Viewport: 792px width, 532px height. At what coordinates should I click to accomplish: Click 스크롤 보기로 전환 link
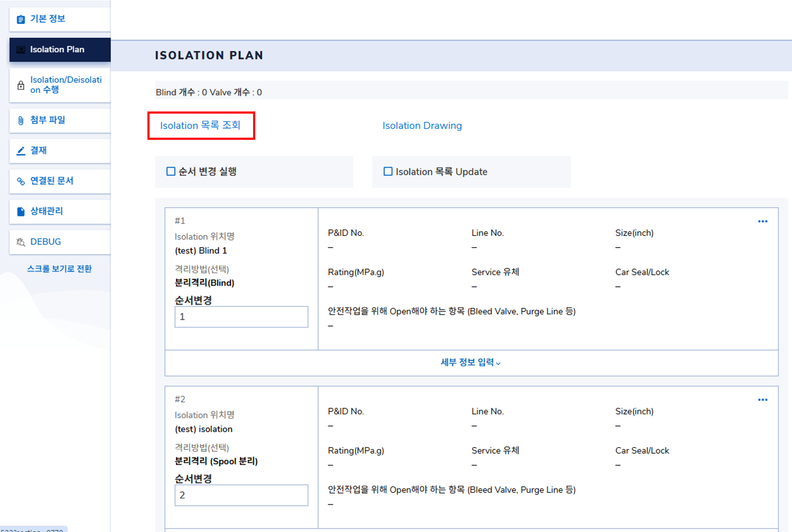pyautogui.click(x=59, y=269)
